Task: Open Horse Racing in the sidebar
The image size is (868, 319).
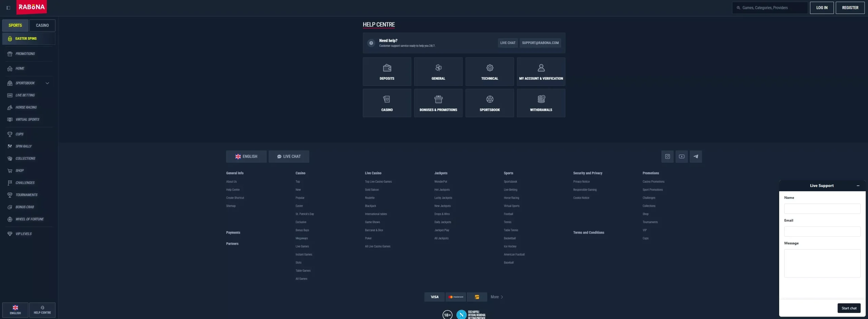Action: tap(29, 107)
